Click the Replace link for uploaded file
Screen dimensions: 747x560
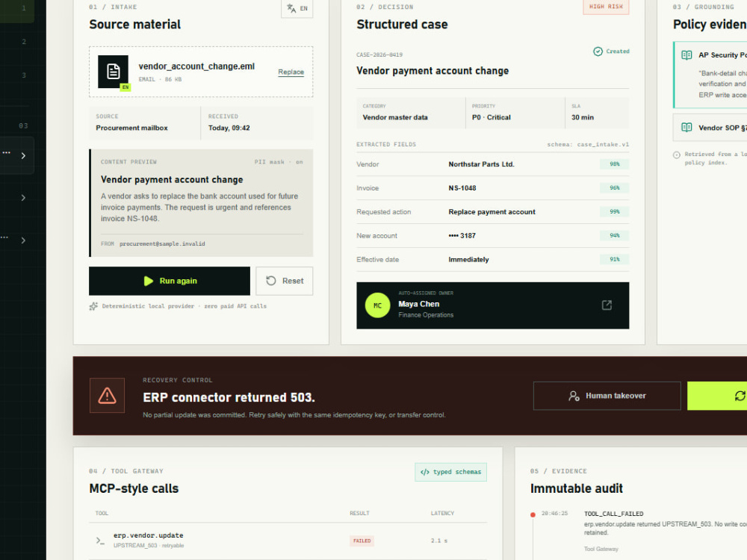pyautogui.click(x=291, y=72)
